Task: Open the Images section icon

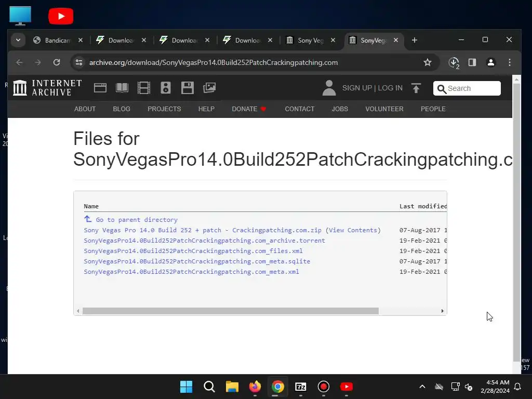Action: coord(209,88)
